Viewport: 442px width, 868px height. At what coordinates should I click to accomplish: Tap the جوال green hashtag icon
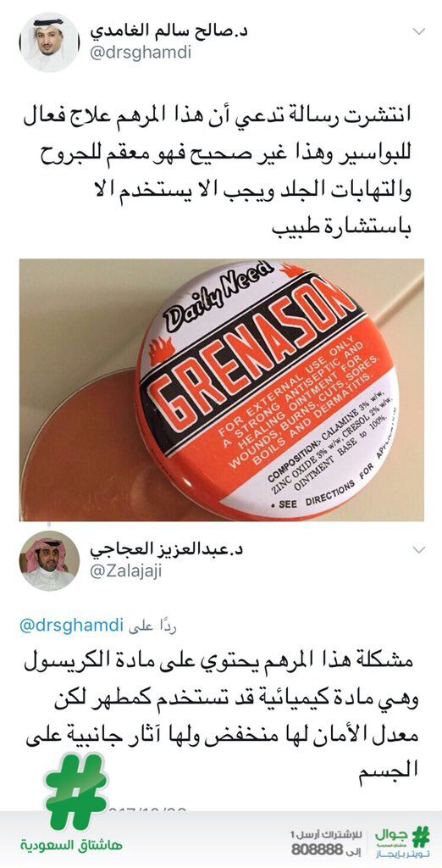click(x=422, y=837)
